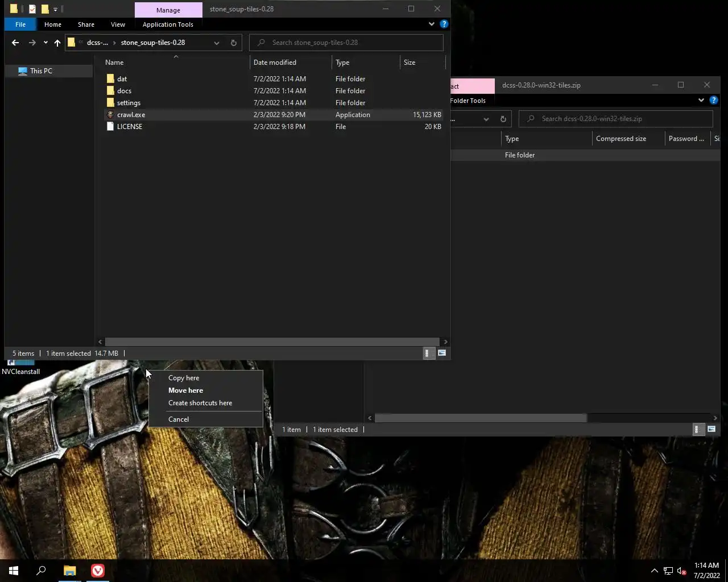Select the File folder row in zip window
Screen dimensions: 728x582
(x=585, y=155)
